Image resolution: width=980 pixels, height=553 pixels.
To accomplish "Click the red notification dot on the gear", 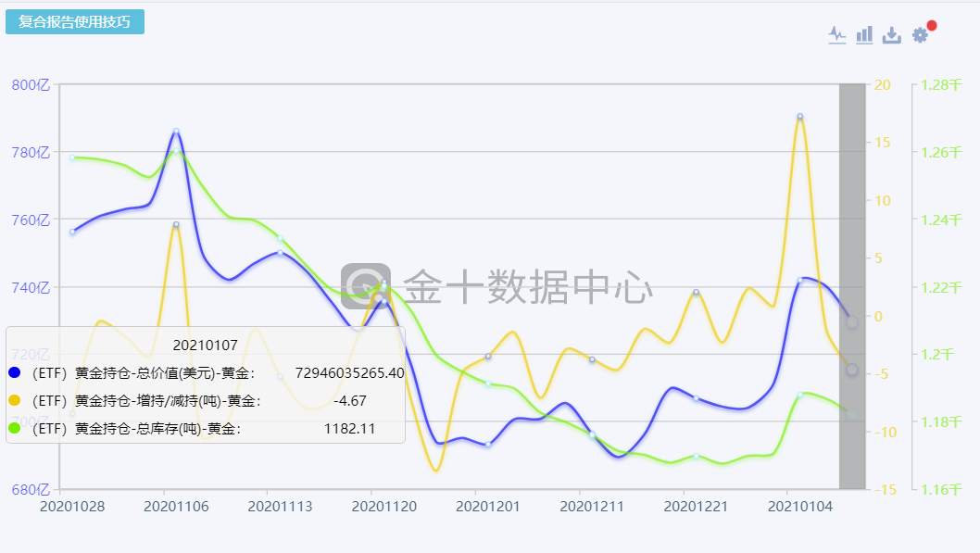I will point(931,26).
